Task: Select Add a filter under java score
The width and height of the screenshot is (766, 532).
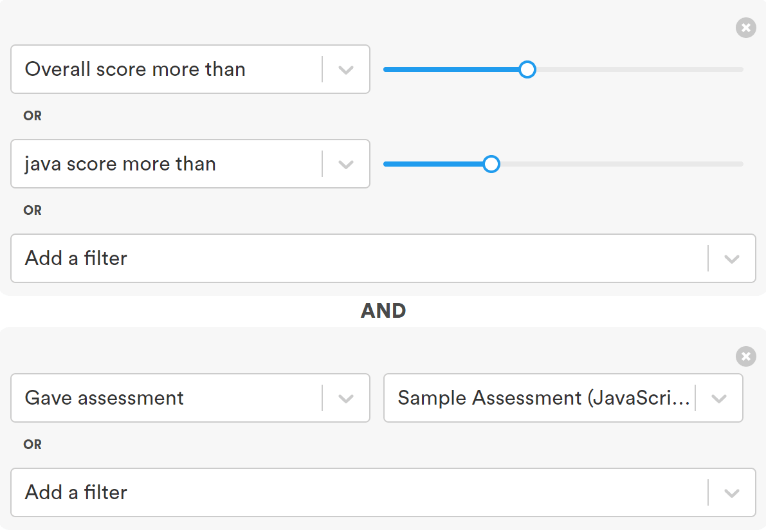Action: tap(383, 259)
